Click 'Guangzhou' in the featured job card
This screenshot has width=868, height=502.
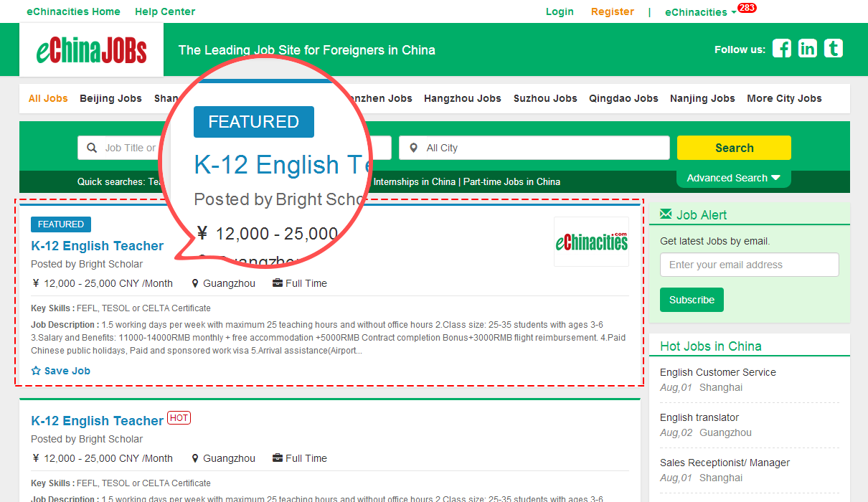(229, 283)
